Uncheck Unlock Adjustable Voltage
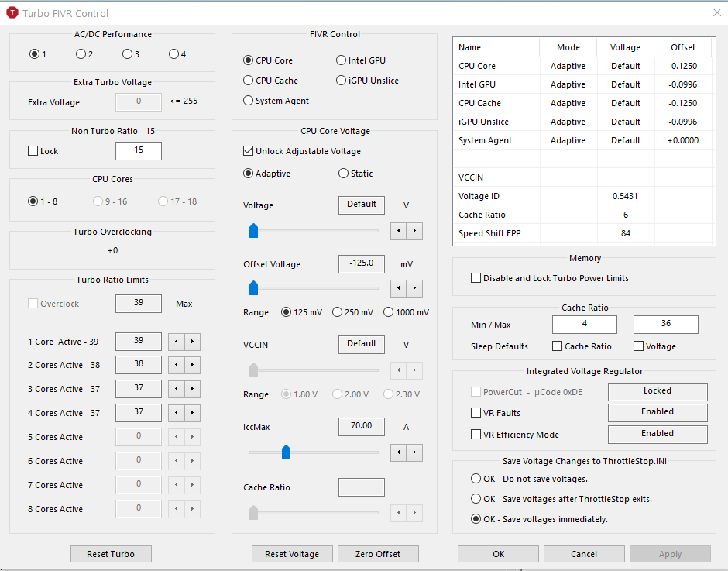This screenshot has width=728, height=571. tap(249, 151)
